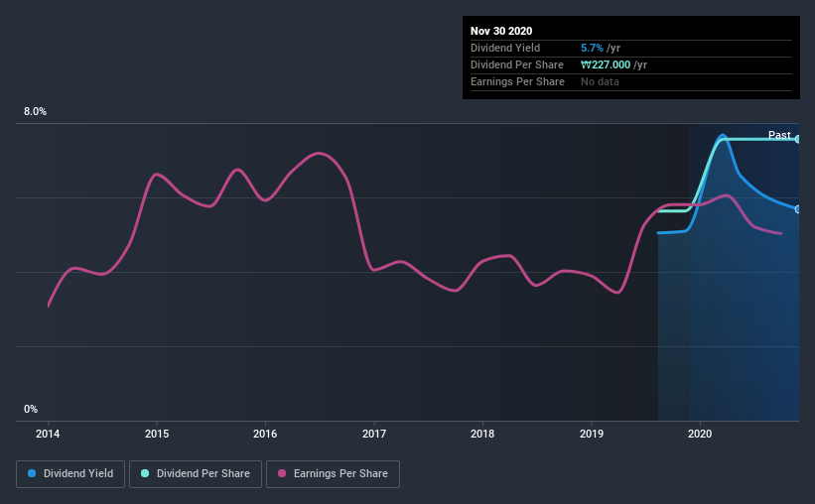
Task: Click the Nov 30 2020 tooltip date header
Action: [501, 31]
